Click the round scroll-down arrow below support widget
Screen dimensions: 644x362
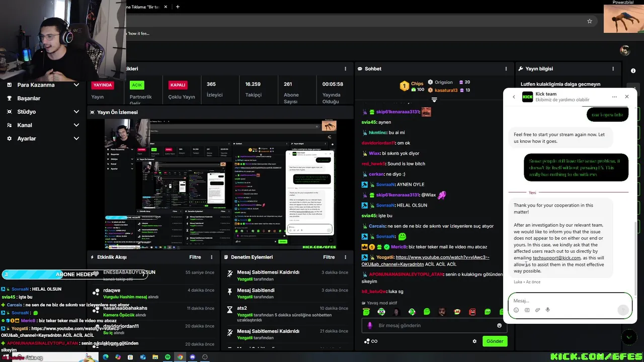pos(628,337)
